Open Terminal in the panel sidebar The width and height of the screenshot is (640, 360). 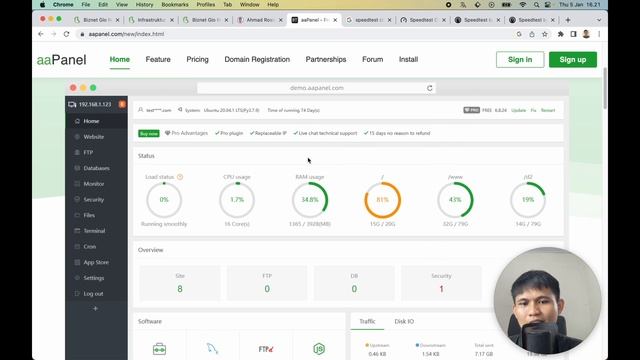[x=96, y=231]
